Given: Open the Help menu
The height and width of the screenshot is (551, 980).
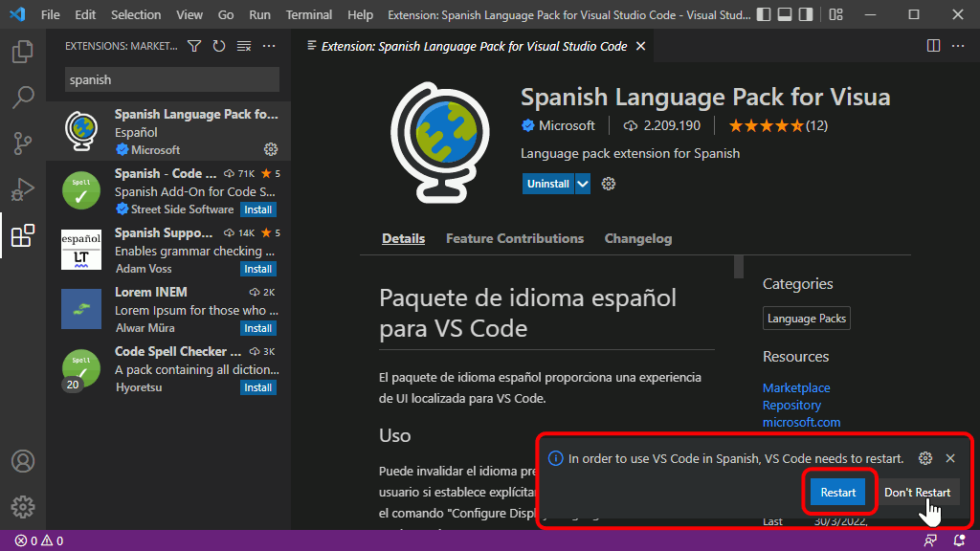Looking at the screenshot, I should pos(360,14).
